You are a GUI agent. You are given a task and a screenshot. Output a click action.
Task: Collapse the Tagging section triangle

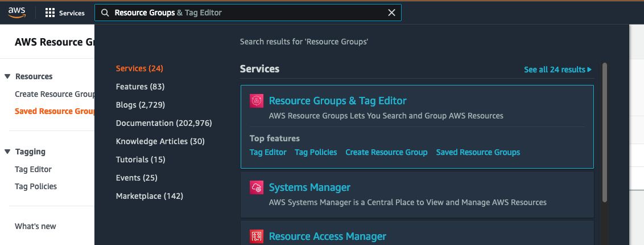pyautogui.click(x=7, y=152)
